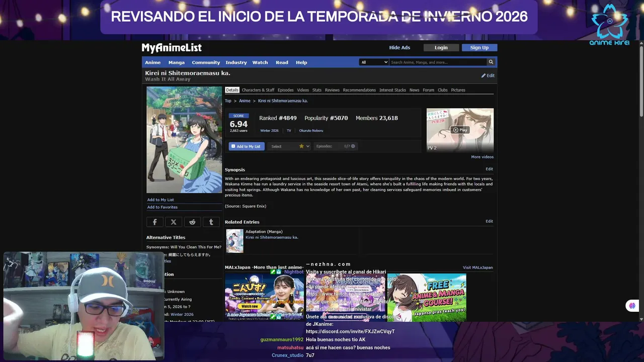Viewport: 644px width, 362px height.
Task: Switch to the Reviews tab
Action: (x=332, y=90)
